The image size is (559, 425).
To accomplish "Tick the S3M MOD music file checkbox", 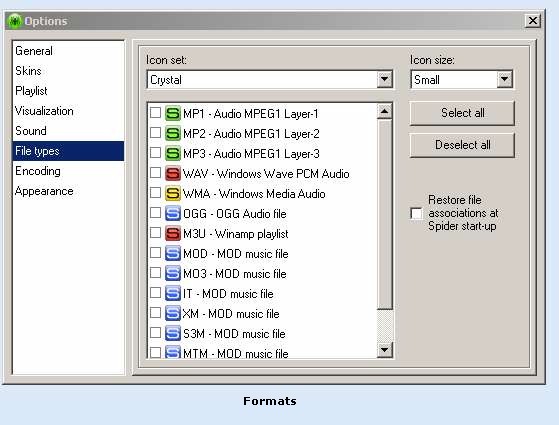I will pyautogui.click(x=155, y=333).
